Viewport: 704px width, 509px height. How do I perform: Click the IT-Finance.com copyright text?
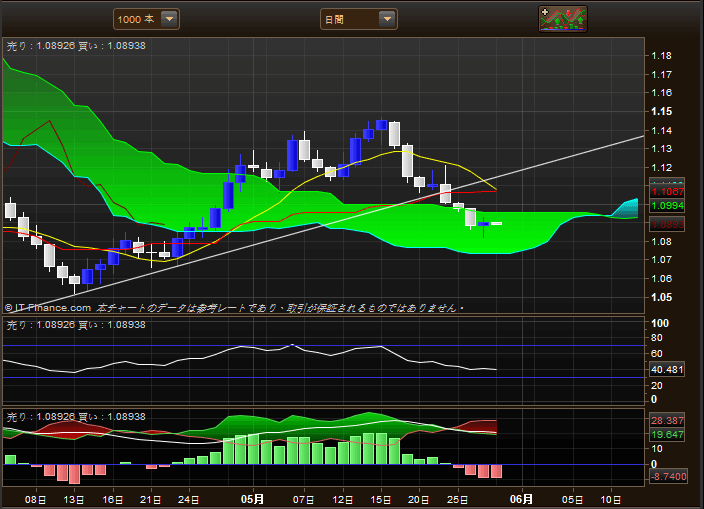click(x=48, y=308)
